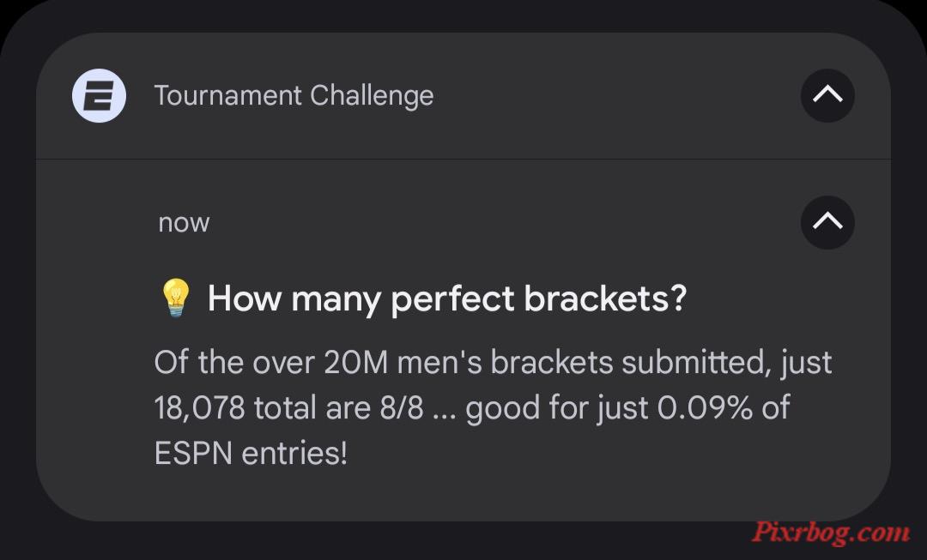This screenshot has width=927, height=560.
Task: Tap the notification body text paragraph
Action: point(493,407)
